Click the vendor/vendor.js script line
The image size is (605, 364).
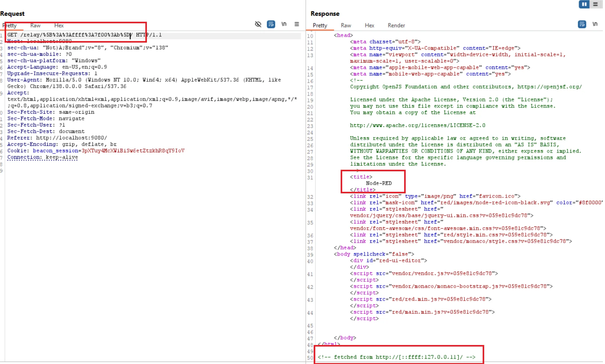coord(424,273)
